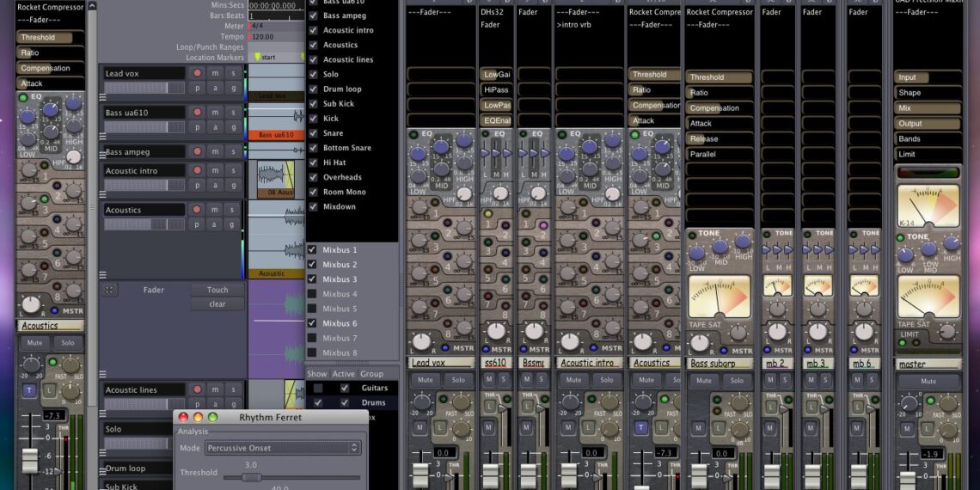Click the Bass ua610 track record button
The width and height of the screenshot is (980, 490).
pyautogui.click(x=197, y=113)
